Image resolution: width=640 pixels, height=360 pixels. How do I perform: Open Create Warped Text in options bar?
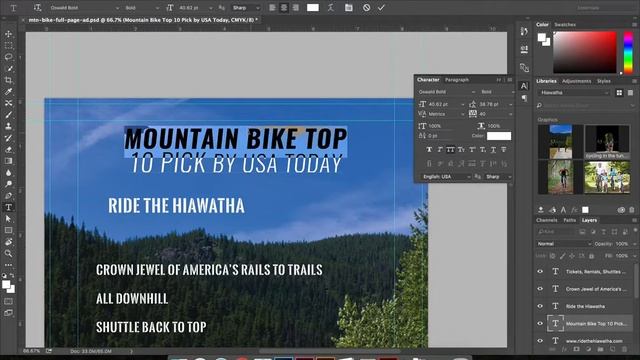[x=331, y=7]
